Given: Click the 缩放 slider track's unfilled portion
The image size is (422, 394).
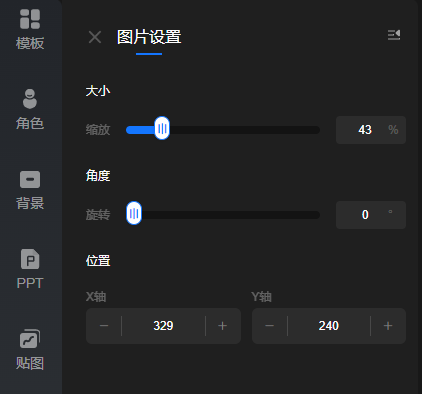Looking at the screenshot, I should 245,130.
